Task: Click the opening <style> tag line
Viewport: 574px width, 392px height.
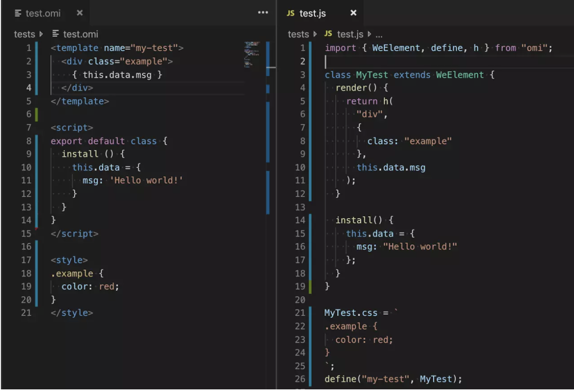Action: (x=69, y=260)
